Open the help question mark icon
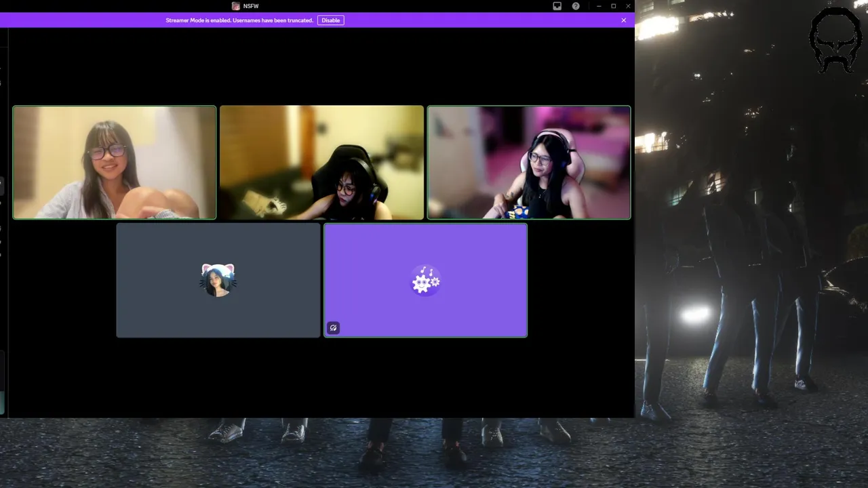The height and width of the screenshot is (488, 868). tap(576, 6)
